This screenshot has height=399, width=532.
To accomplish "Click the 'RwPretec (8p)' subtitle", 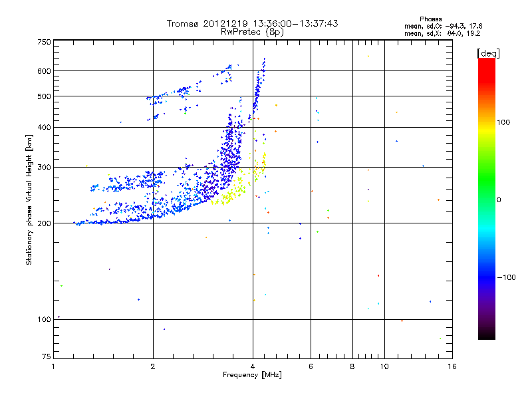I will (x=252, y=32).
